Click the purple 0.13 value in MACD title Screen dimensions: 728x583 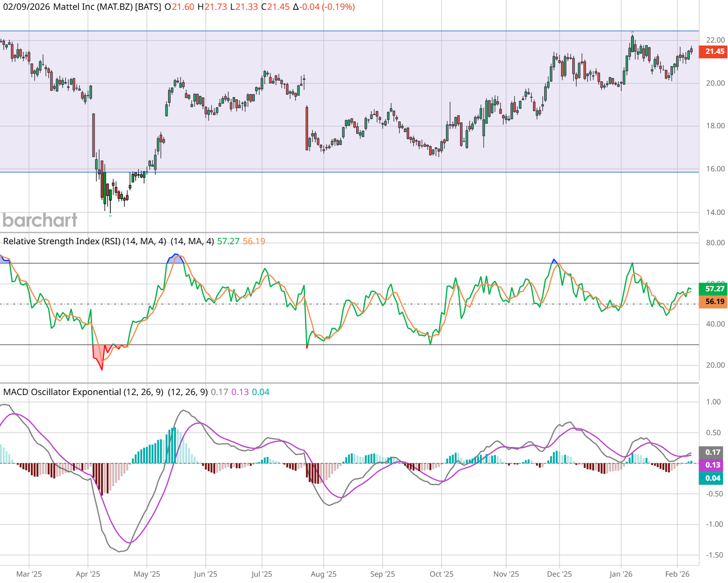pos(240,392)
